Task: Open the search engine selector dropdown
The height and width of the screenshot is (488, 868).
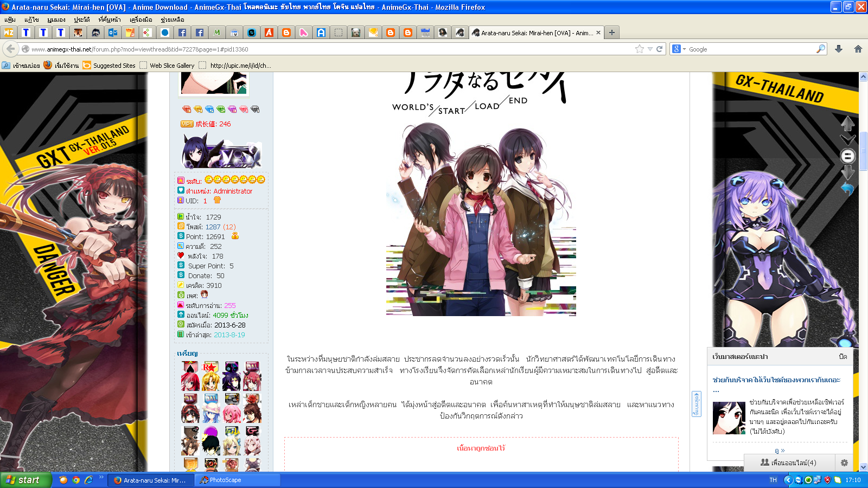Action: (679, 49)
